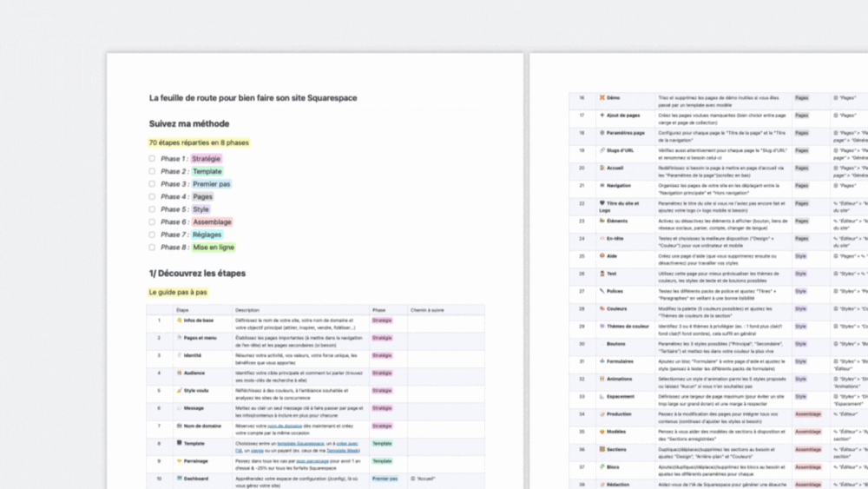This screenshot has height=489, width=868.
Task: Click the gear icon beside Paramètres page
Action: pyautogui.click(x=602, y=133)
